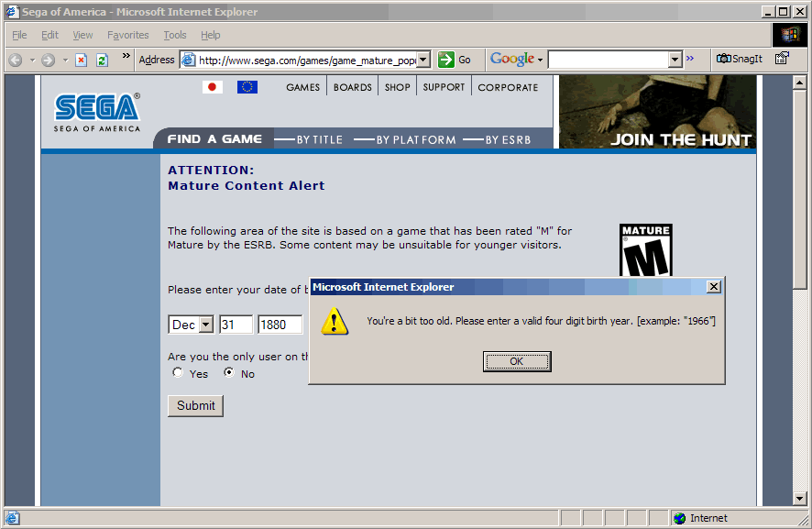Open the Favorites menu

(x=128, y=35)
